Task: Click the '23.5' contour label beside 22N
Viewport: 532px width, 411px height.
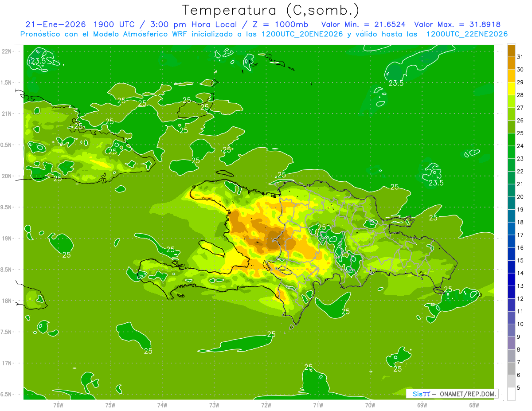Action: pyautogui.click(x=38, y=61)
